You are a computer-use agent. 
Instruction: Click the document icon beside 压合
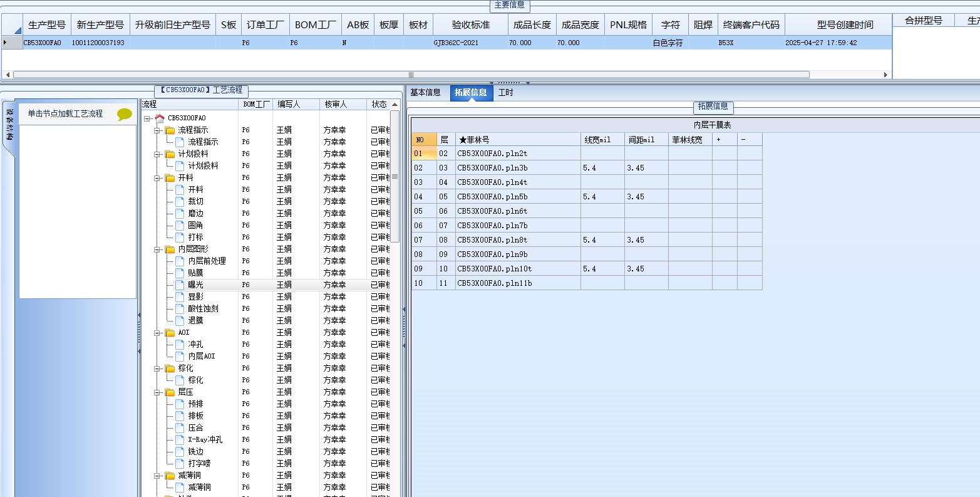pos(180,427)
